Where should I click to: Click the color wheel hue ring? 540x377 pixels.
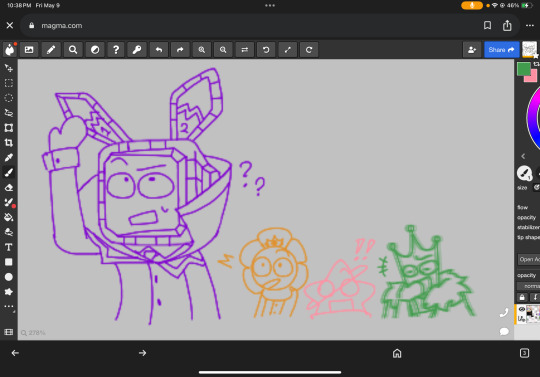coord(532,117)
